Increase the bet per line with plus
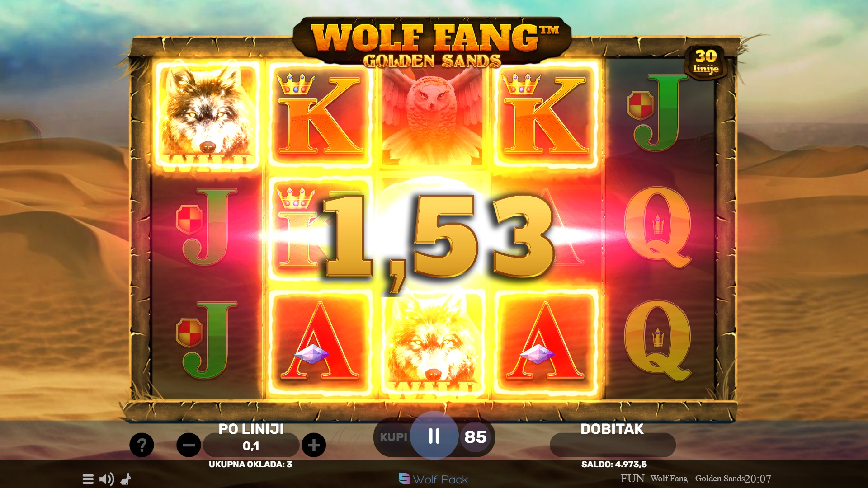 [x=314, y=445]
